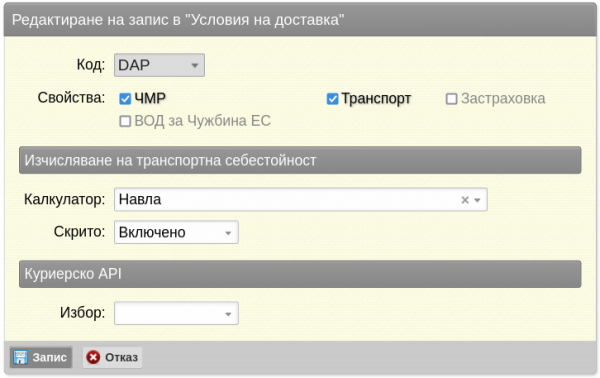Click the Застраховка label text
This screenshot has height=378, width=600.
tap(503, 99)
